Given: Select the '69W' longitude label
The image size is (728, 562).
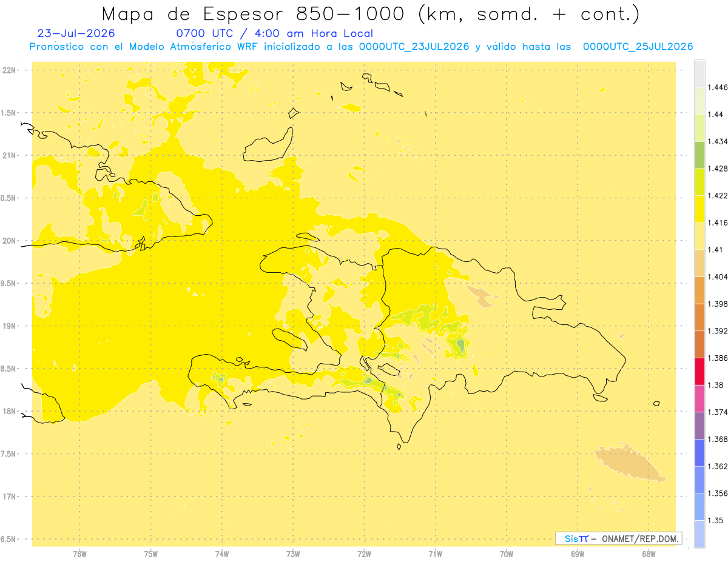Looking at the screenshot, I should 578,554.
